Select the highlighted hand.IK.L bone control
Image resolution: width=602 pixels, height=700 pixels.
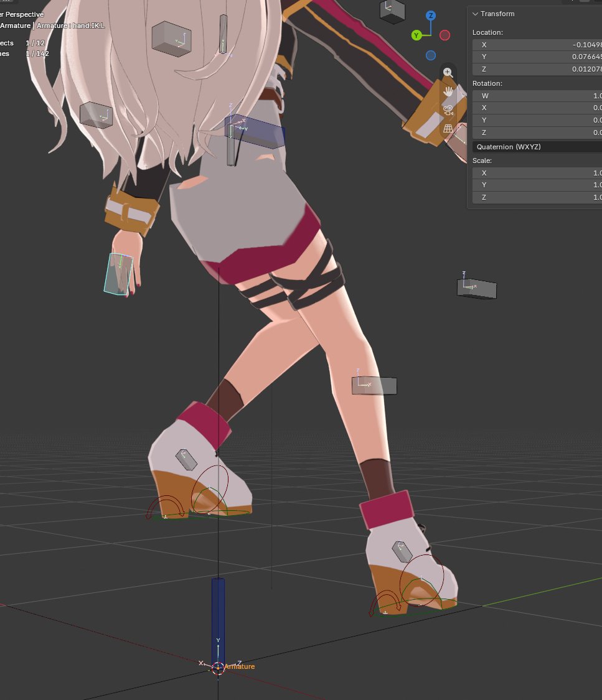click(x=118, y=274)
